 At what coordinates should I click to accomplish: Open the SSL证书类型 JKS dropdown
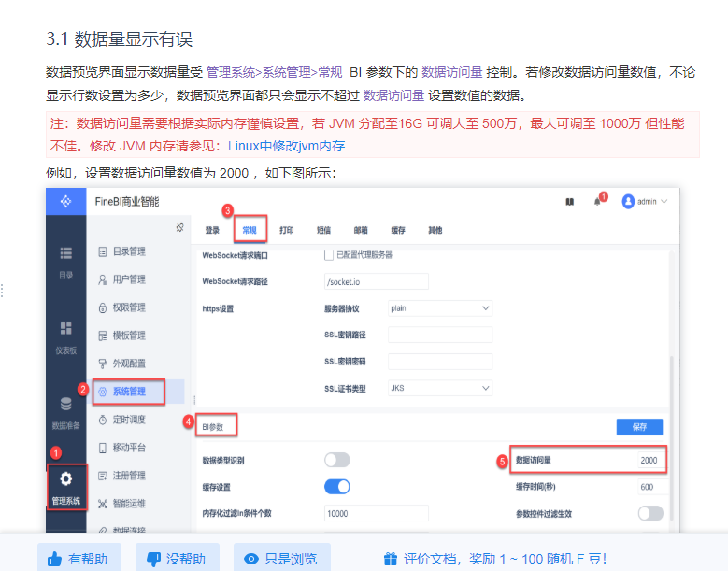coord(440,388)
